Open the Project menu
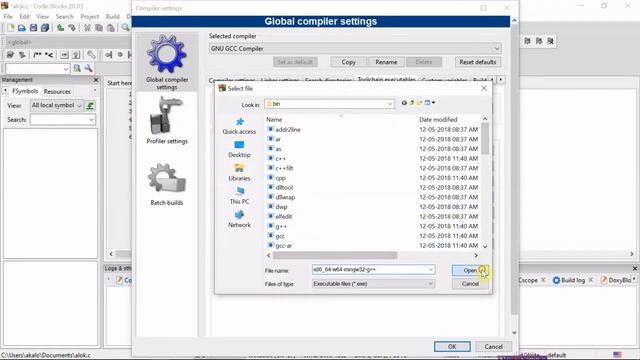The image size is (640, 360). [89, 17]
